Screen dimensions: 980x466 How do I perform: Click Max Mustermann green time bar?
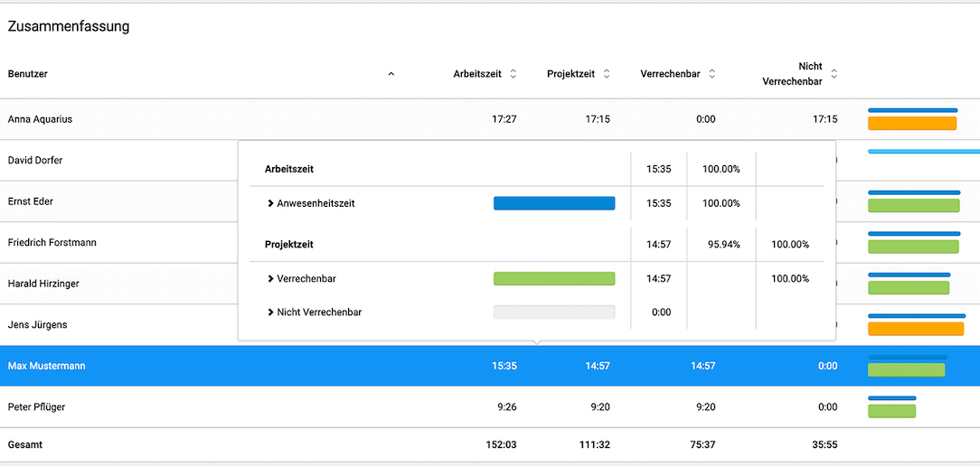pos(906,369)
